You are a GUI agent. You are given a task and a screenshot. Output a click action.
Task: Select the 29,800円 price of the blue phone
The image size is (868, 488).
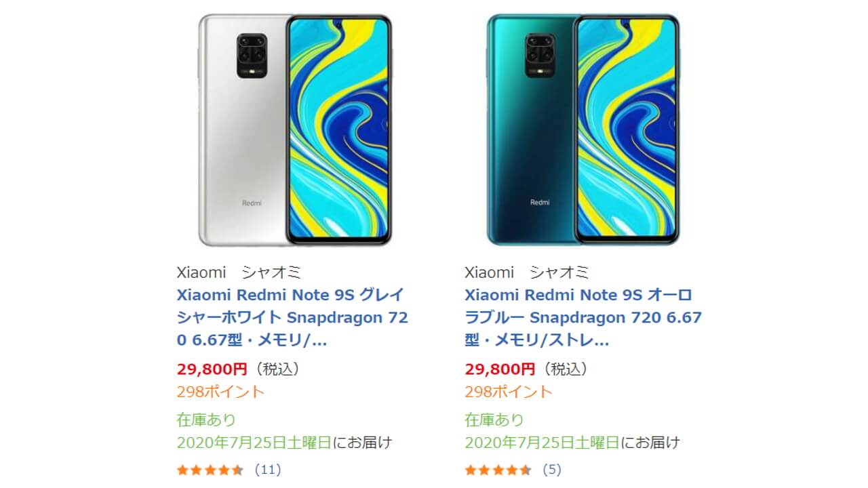point(500,369)
